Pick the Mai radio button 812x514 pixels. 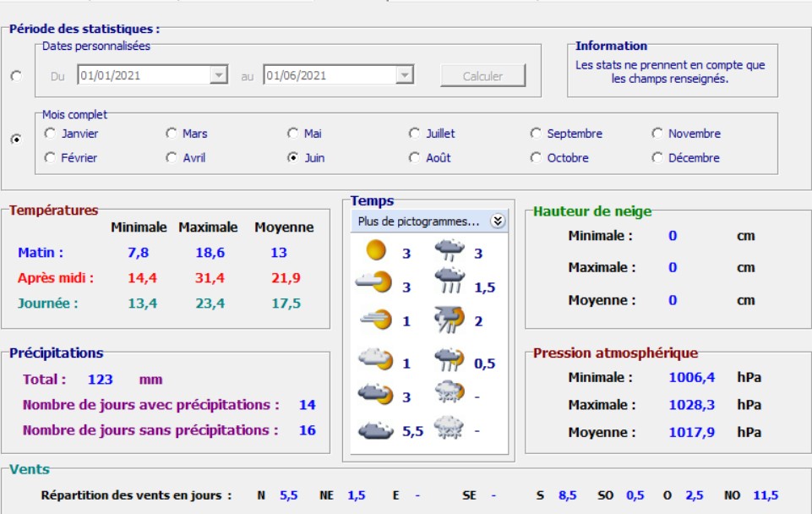292,134
